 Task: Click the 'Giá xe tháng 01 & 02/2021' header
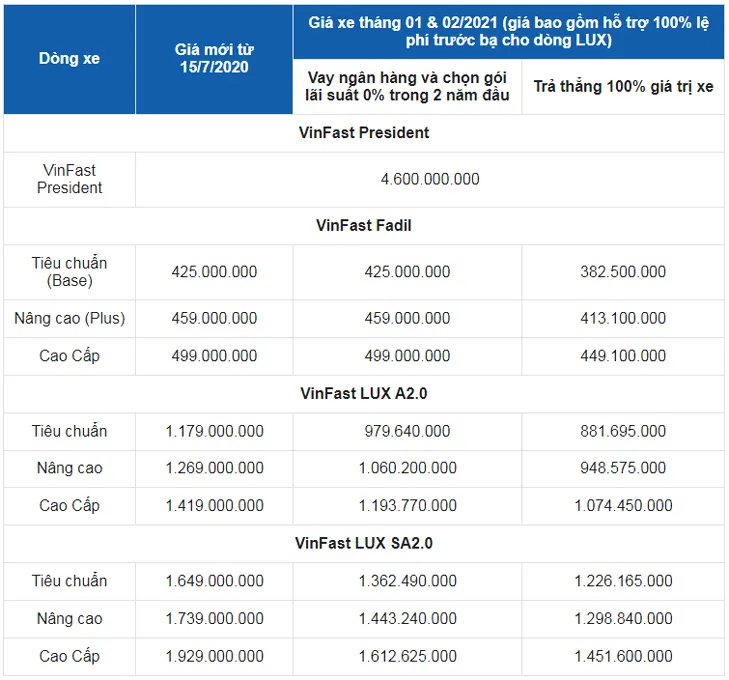pyautogui.click(x=509, y=32)
